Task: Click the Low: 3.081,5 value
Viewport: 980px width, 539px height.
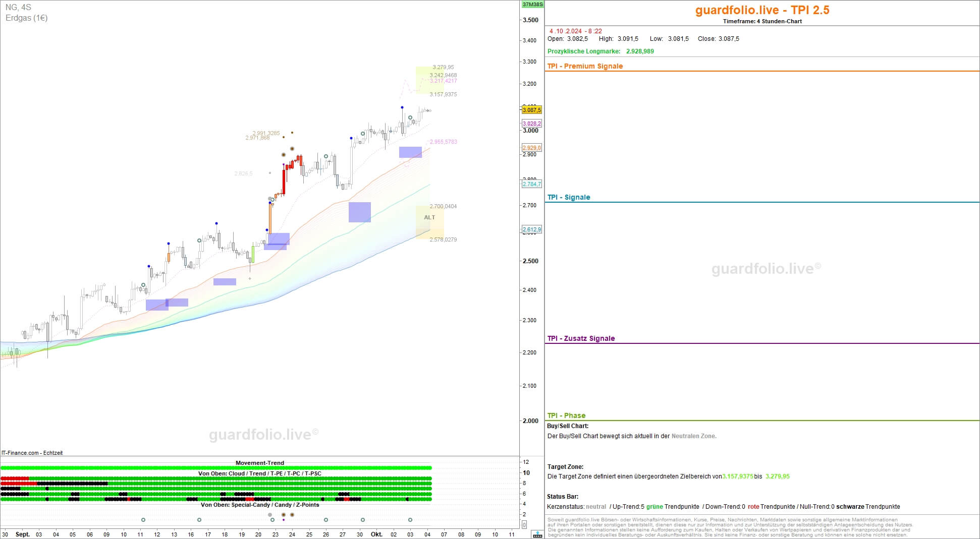Action: (669, 39)
